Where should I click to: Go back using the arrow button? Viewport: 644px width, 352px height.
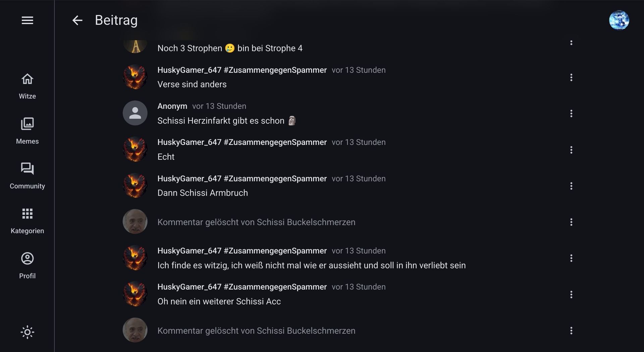pyautogui.click(x=77, y=20)
